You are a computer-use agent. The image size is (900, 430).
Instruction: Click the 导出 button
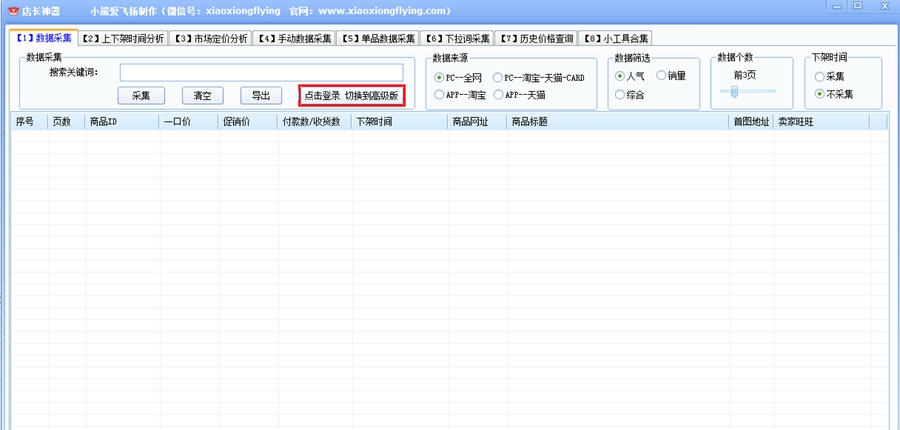261,96
